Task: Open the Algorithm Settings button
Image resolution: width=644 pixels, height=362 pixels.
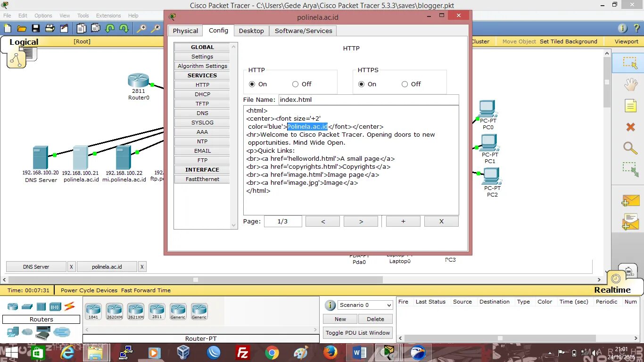Action: point(202,66)
